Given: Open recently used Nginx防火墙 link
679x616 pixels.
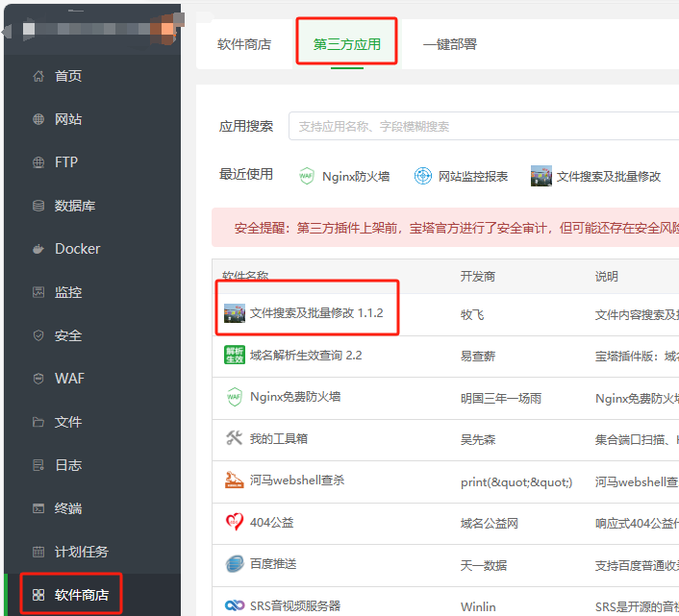Looking at the screenshot, I should click(356, 176).
